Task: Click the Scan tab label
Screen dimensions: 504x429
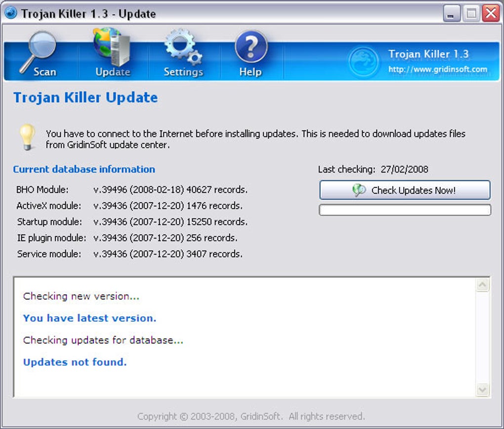Action: [45, 72]
